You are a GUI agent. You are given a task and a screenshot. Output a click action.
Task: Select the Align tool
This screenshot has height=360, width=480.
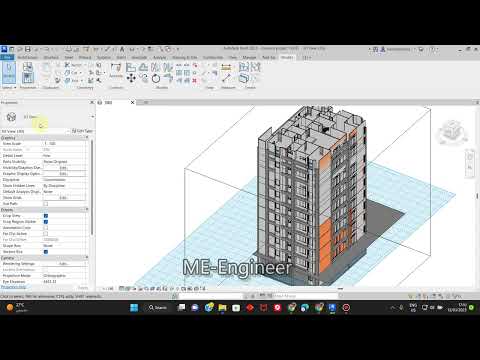click(x=131, y=67)
